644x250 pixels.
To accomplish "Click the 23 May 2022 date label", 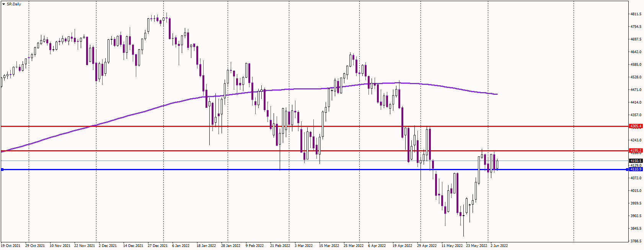I will tap(476, 246).
